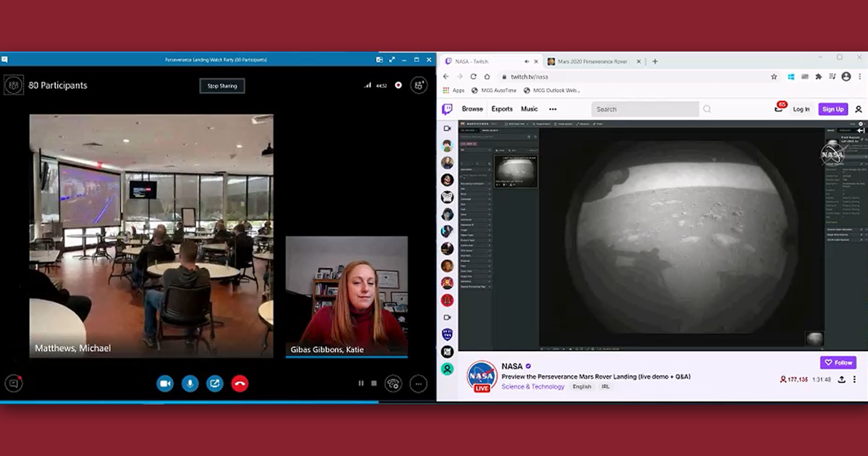Toggle the video camera in Skype call
The image size is (868, 456).
165,384
